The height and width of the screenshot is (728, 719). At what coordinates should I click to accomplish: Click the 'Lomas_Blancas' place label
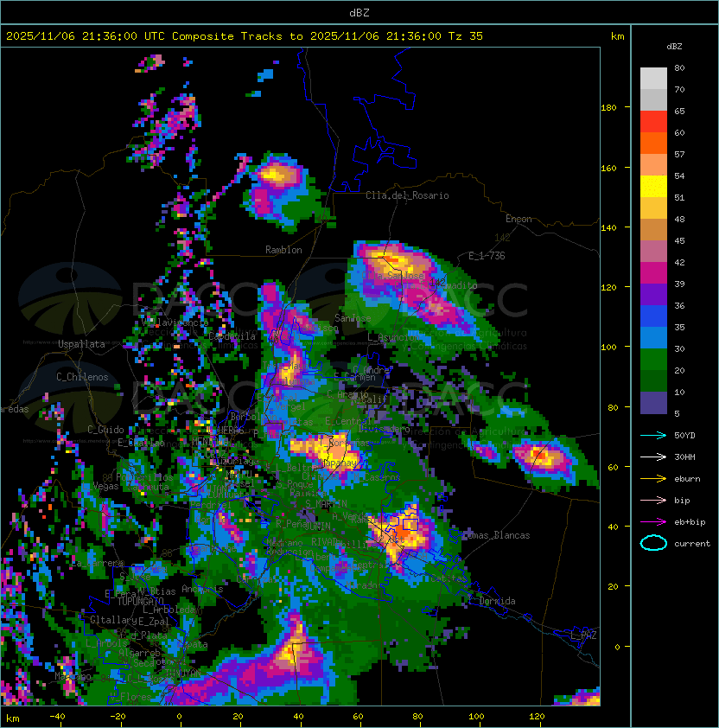[496, 535]
